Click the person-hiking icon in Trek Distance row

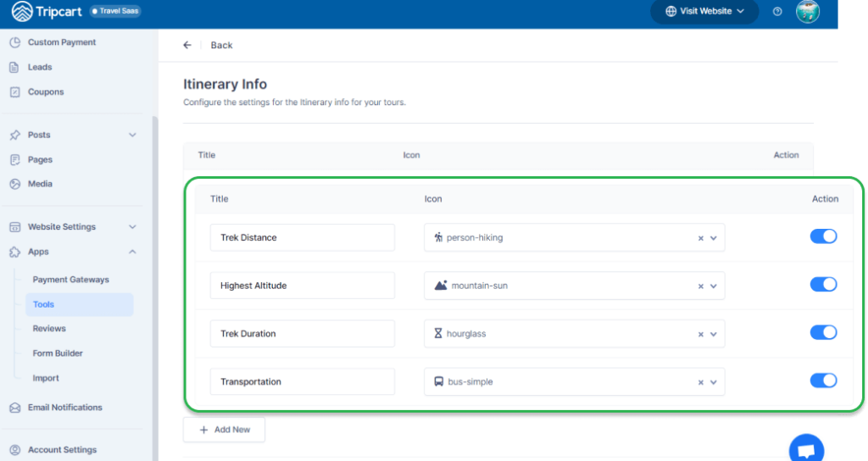click(438, 237)
